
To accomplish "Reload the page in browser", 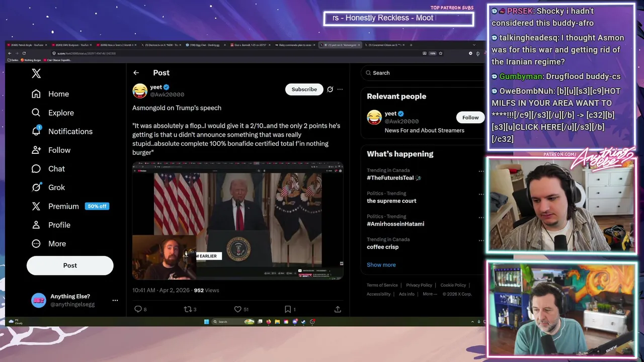I will coord(24,53).
